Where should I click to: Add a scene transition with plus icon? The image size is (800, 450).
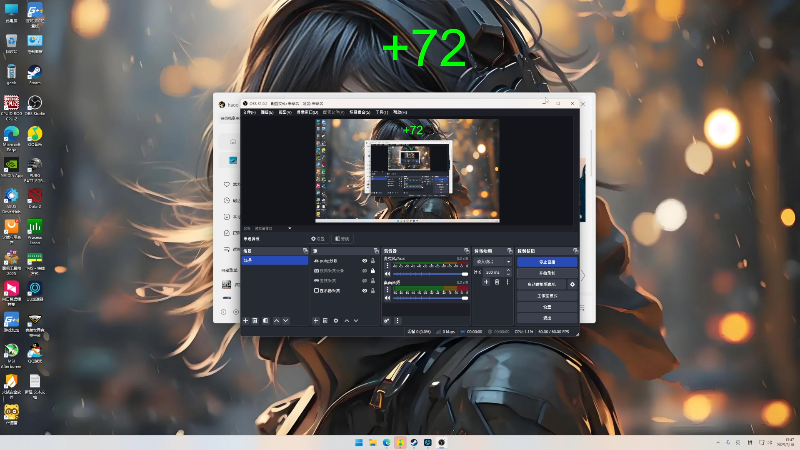[486, 282]
